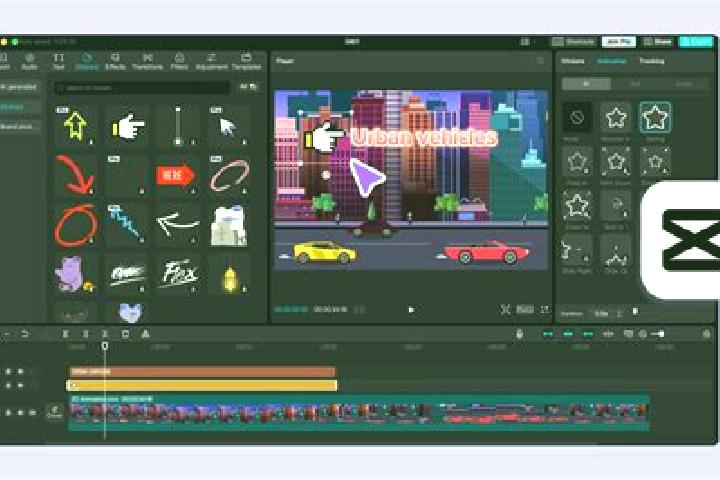720x480 pixels.
Task: Adjust the timeline zoom slider
Action: (658, 334)
